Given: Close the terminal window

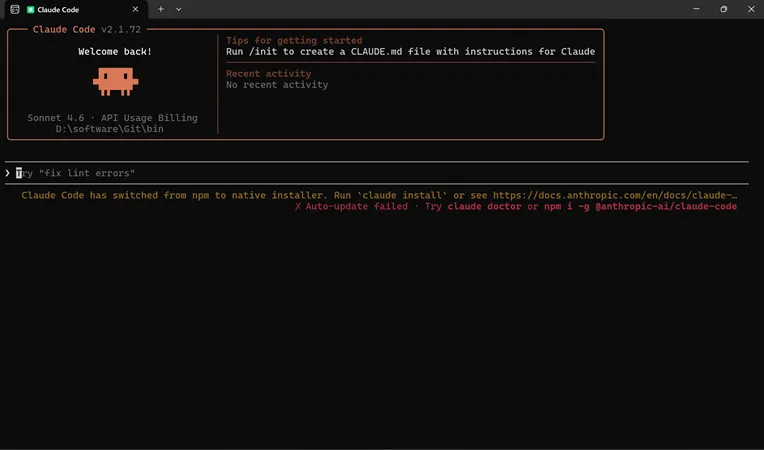Looking at the screenshot, I should pyautogui.click(x=751, y=9).
